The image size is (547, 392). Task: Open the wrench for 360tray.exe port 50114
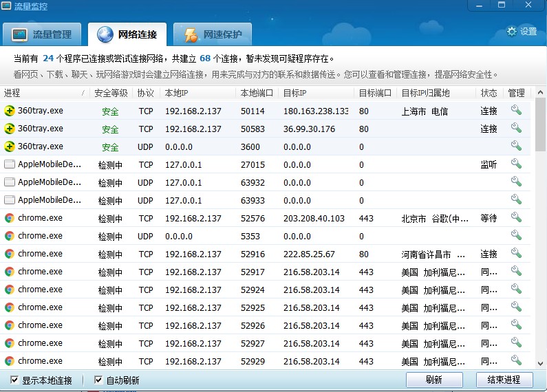coord(515,111)
